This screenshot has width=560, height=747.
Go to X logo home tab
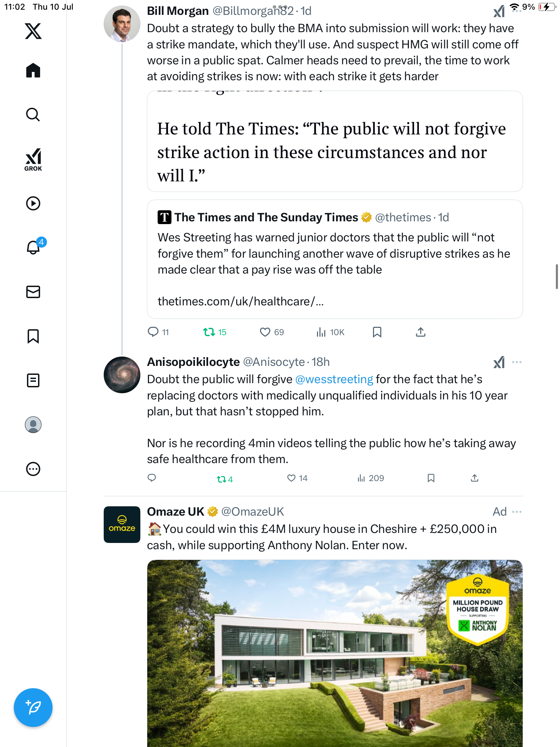33,31
